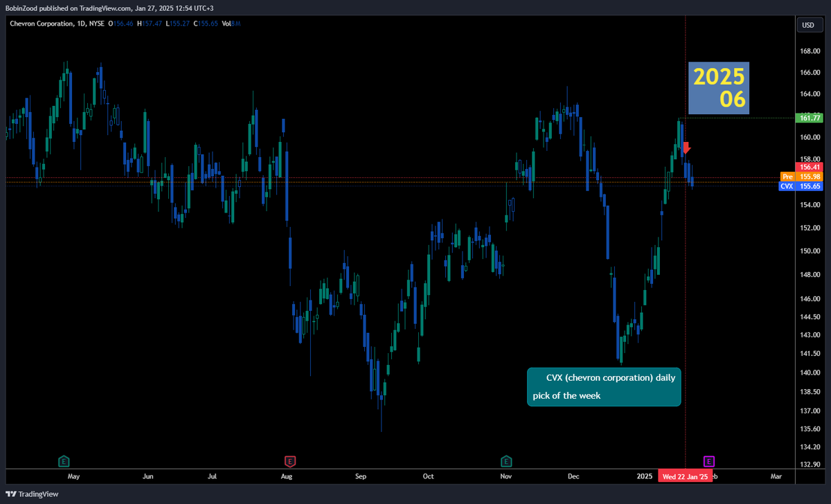Screen dimensions: 831x504
Task: Click the open value O156.46
Action: (122, 24)
